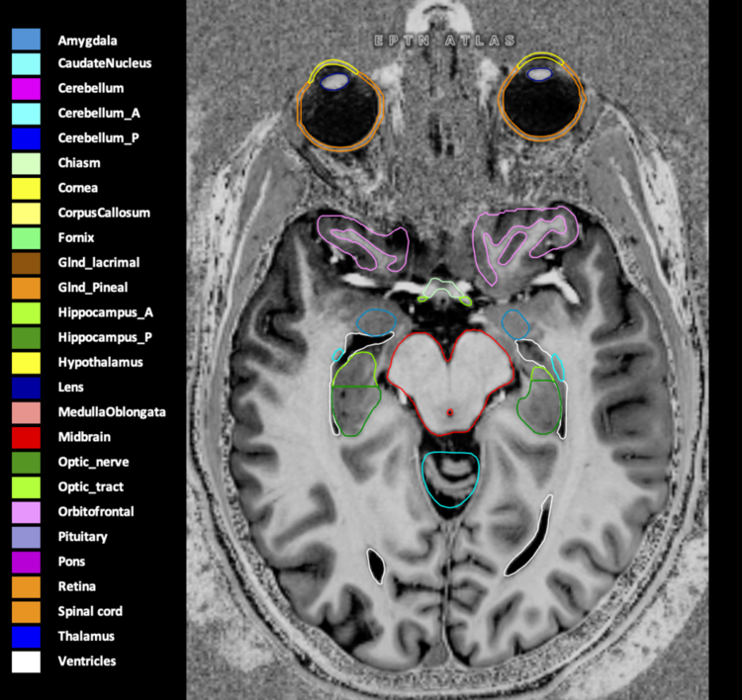Click the Thalamus color swatch
Viewport: 742px width, 700px height.
(26, 637)
